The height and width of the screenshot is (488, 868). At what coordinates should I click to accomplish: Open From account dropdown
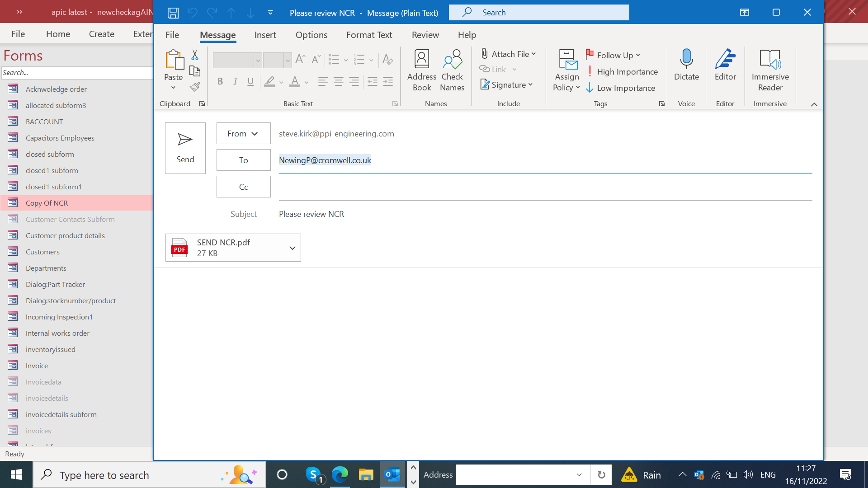243,133
